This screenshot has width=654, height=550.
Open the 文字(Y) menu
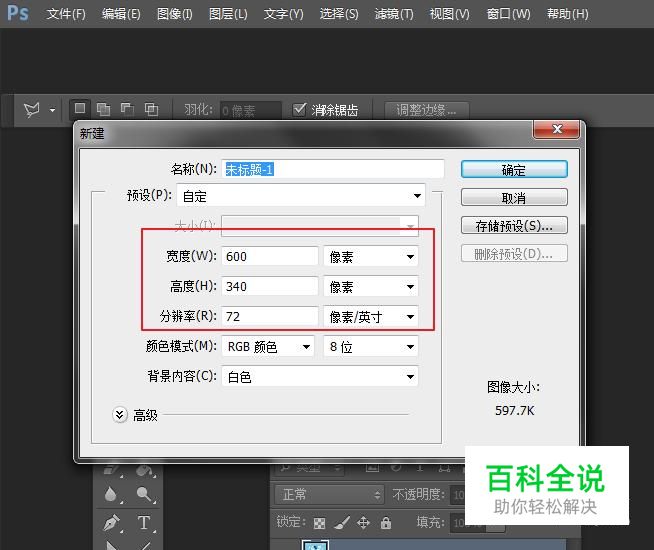click(284, 14)
